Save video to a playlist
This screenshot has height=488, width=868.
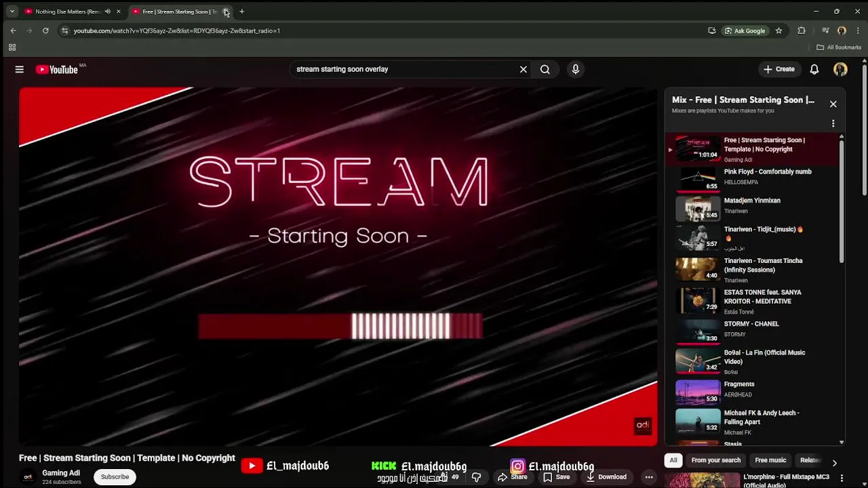(x=556, y=477)
